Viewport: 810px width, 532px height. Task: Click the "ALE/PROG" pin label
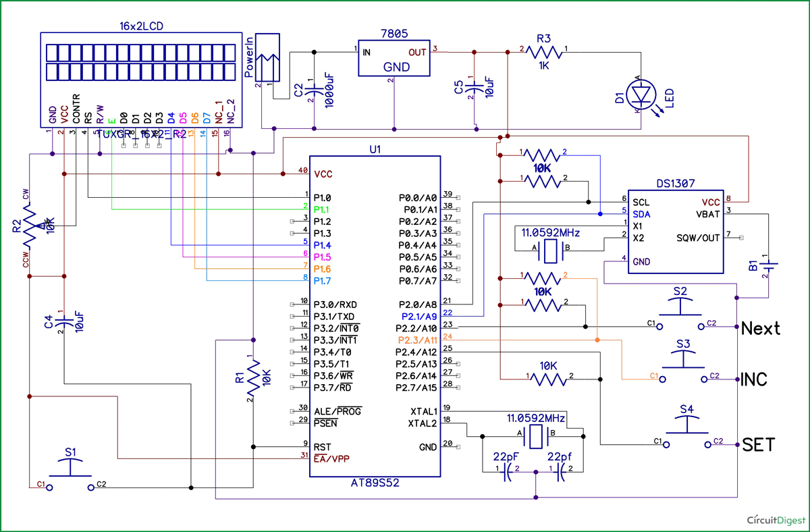click(338, 410)
